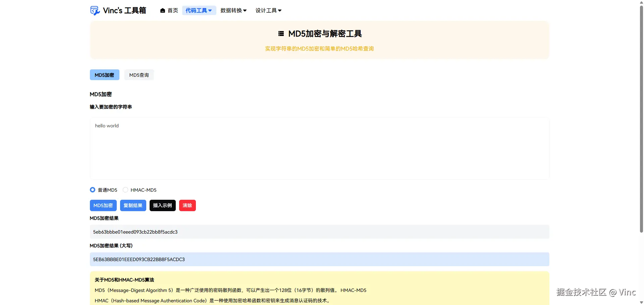Click the home icon beside 首页

coord(163,11)
